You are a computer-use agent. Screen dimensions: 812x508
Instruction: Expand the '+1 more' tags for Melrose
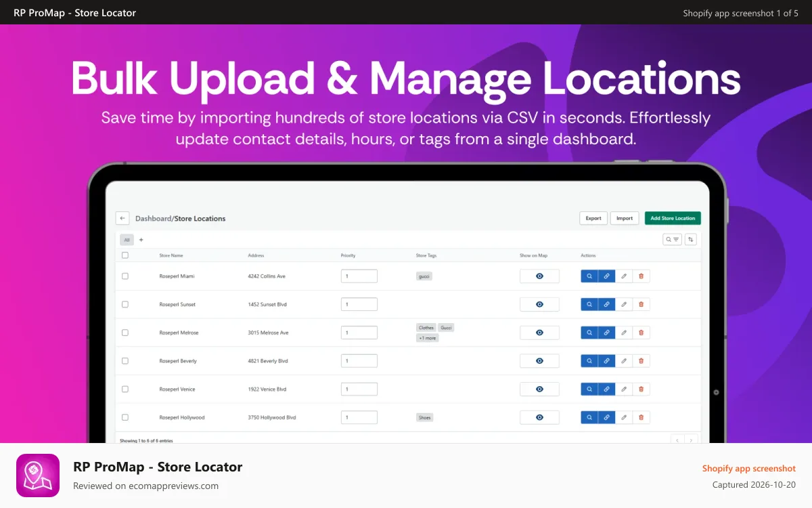[x=427, y=338]
